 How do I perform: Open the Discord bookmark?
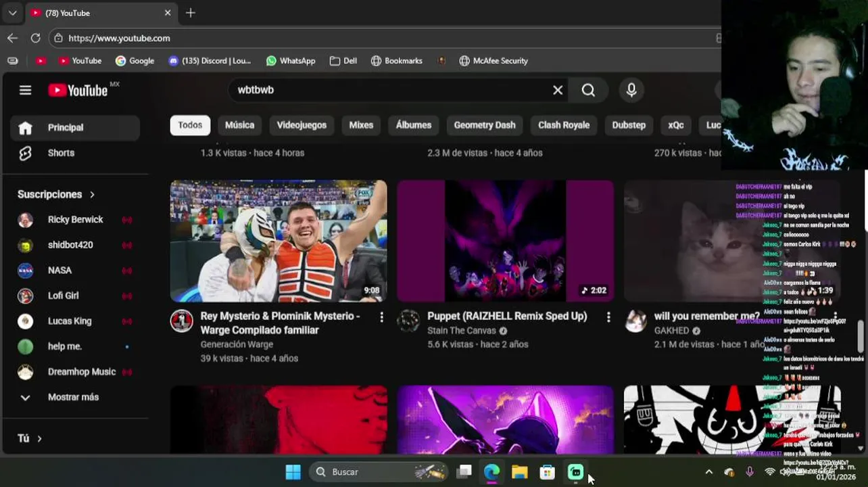pos(209,61)
